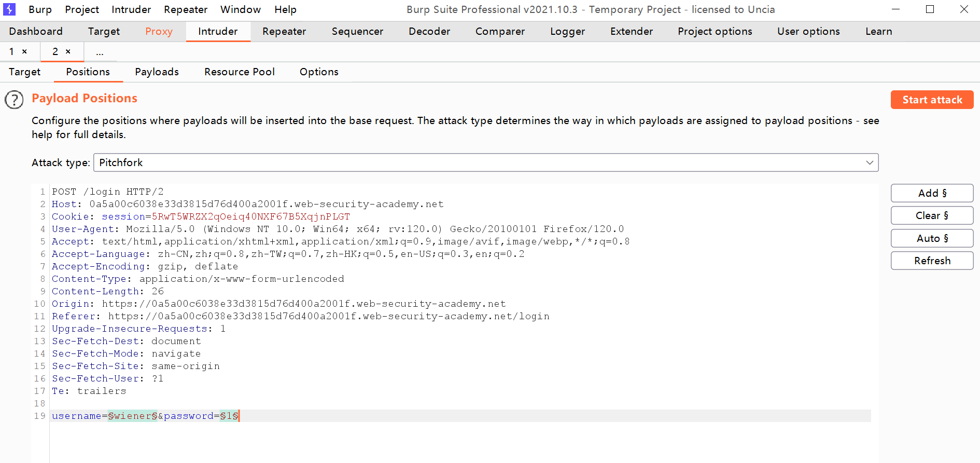This screenshot has width=980, height=463.
Task: Click the Content-Length value 26
Action: tap(158, 291)
